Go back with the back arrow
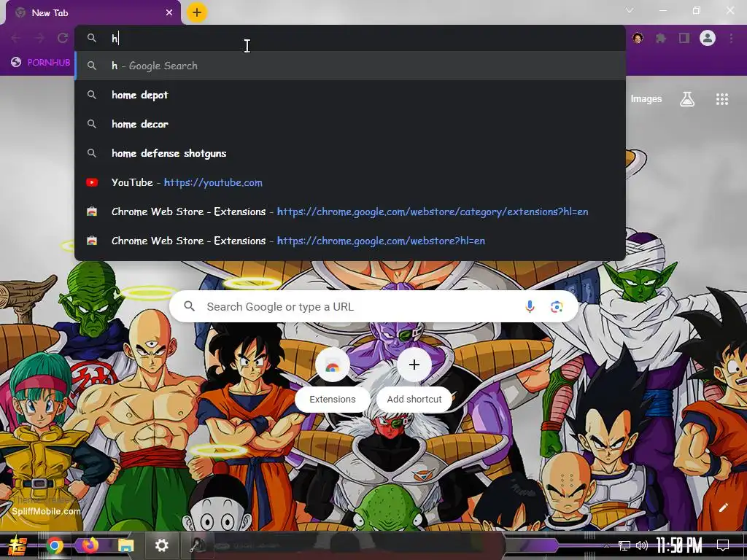Screen dimensions: 747x560 click(16, 38)
